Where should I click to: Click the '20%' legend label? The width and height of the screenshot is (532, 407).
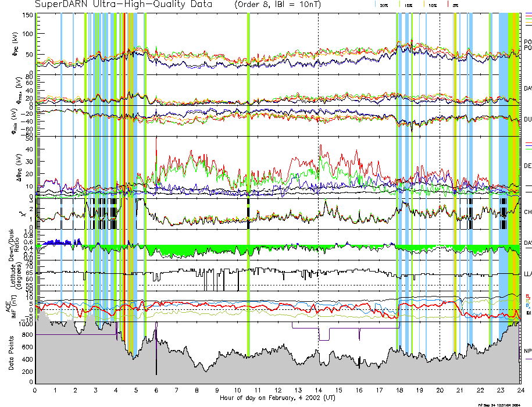pyautogui.click(x=384, y=5)
